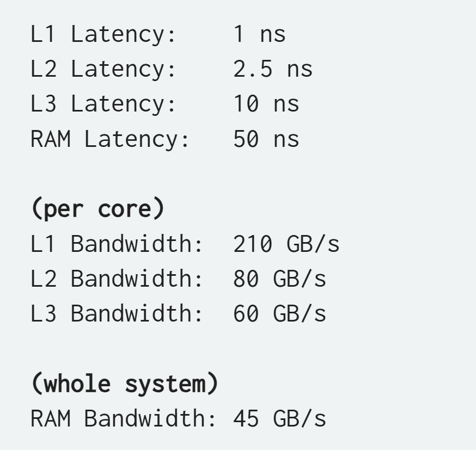Viewport: 476px width, 451px height.
Task: Click the L1 Bandwidth label
Action: 117,244
